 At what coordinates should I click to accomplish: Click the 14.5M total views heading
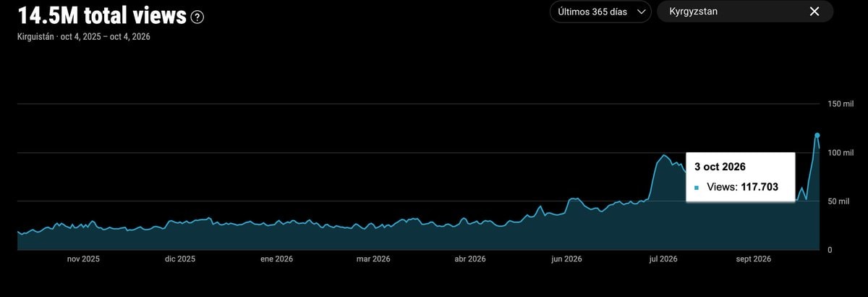102,15
